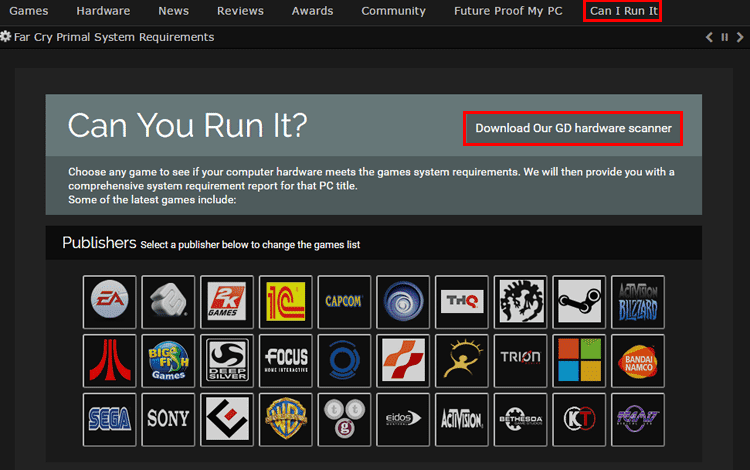Pick the Microsoft four-color logo
The height and width of the screenshot is (470, 750).
coord(579,361)
